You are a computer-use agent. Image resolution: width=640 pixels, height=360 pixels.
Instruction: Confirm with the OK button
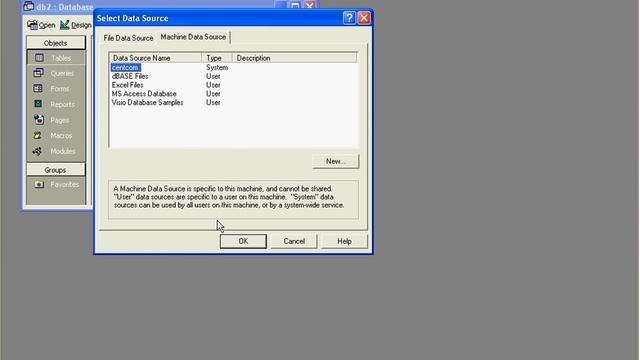click(x=243, y=241)
